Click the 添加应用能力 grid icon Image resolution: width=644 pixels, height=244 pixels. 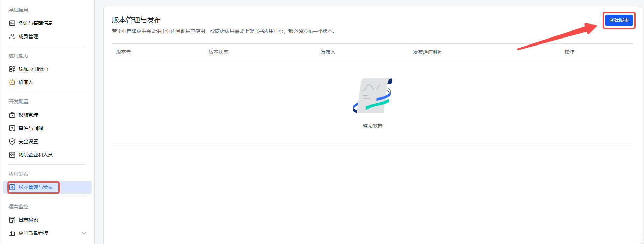12,69
